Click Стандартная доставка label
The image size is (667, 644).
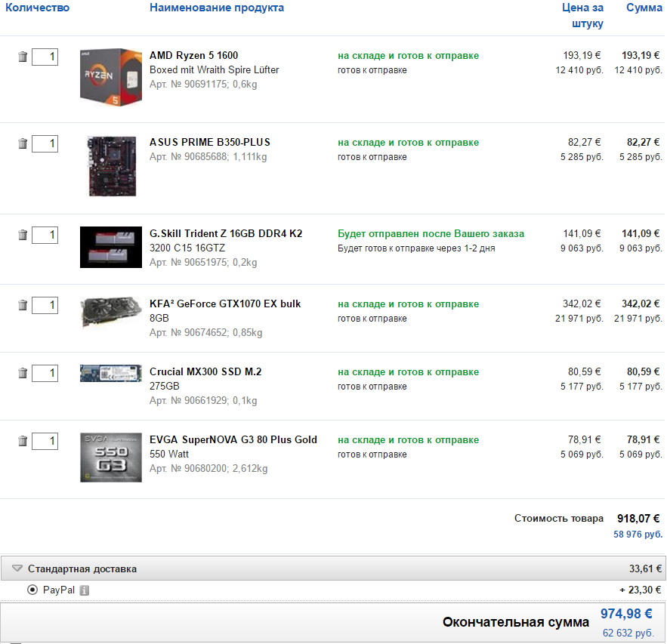[x=82, y=569]
